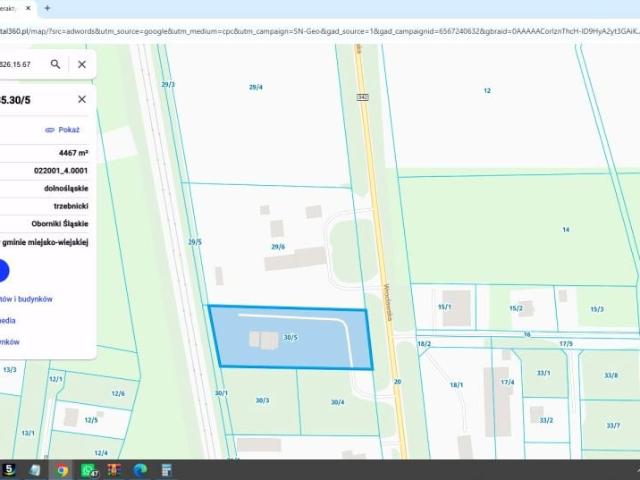The image size is (640, 480).
Task: Click the 022001_4.0001 identifier value
Action: point(61,171)
